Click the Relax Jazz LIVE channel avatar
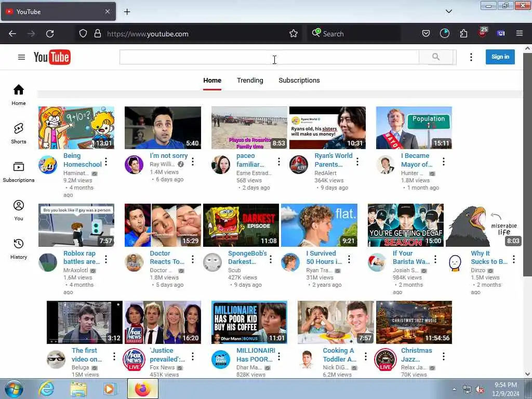 (x=385, y=360)
